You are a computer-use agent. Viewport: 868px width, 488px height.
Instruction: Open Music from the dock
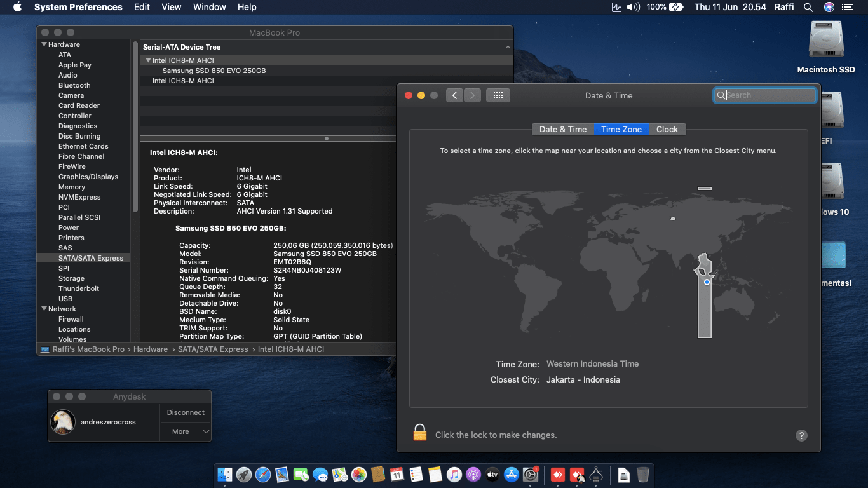tap(454, 474)
